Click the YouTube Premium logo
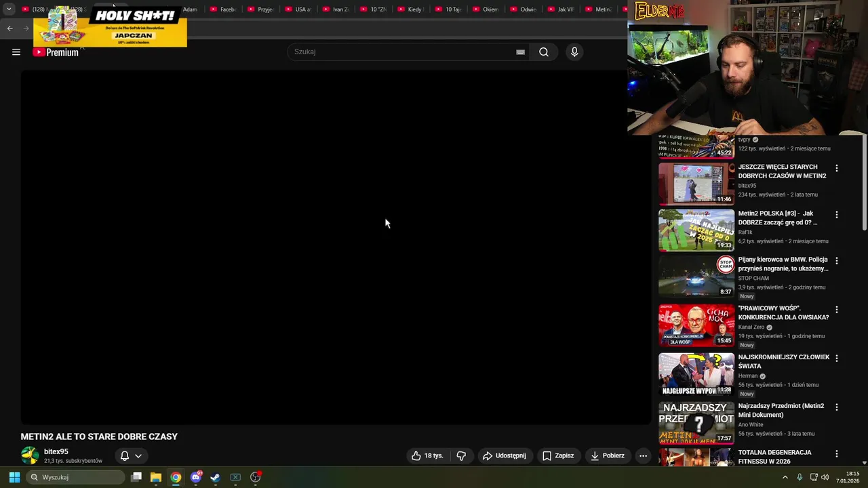The height and width of the screenshot is (488, 868). pyautogui.click(x=56, y=52)
